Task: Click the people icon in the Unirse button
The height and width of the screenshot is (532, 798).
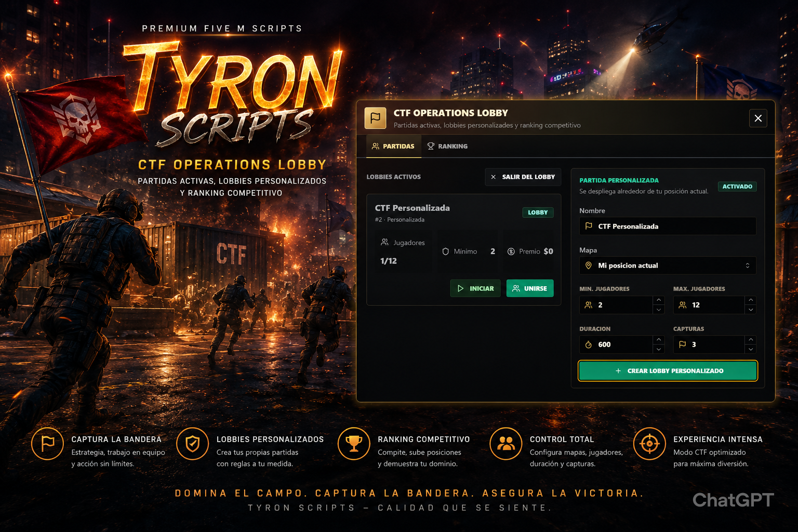Action: click(x=516, y=288)
